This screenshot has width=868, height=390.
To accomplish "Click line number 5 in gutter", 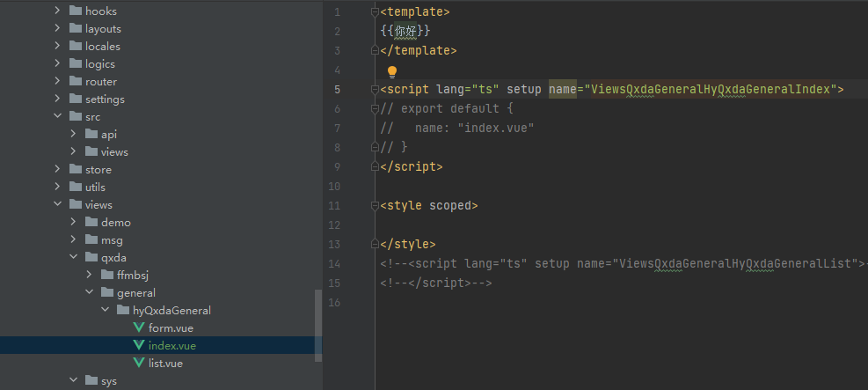I will point(338,89).
